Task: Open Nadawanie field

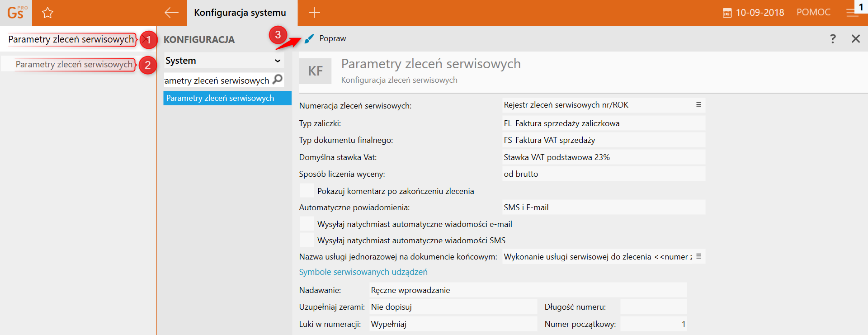Action: click(x=528, y=290)
